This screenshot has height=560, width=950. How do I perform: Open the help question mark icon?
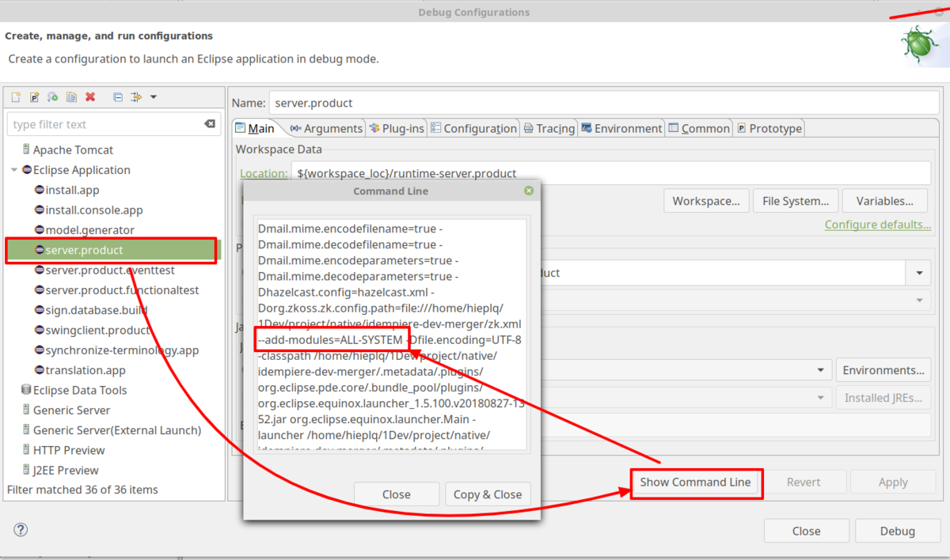21,530
